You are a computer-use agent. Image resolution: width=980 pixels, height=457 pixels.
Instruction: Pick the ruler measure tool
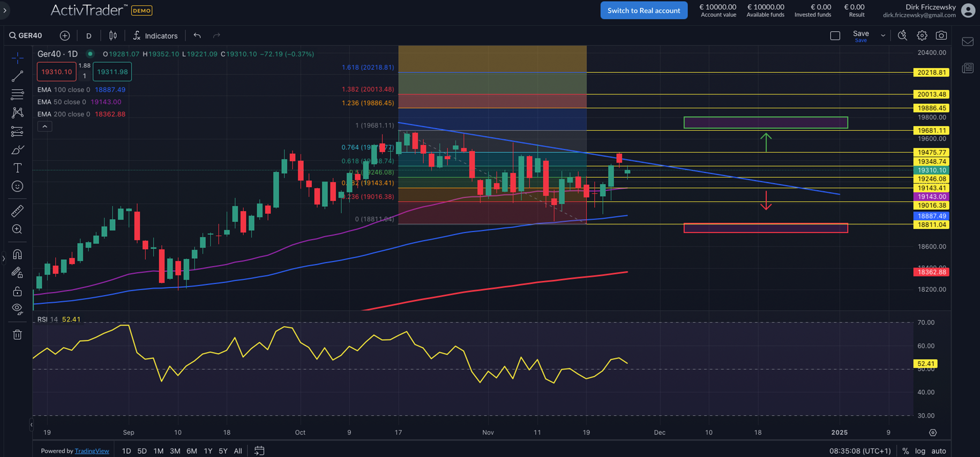pyautogui.click(x=17, y=211)
